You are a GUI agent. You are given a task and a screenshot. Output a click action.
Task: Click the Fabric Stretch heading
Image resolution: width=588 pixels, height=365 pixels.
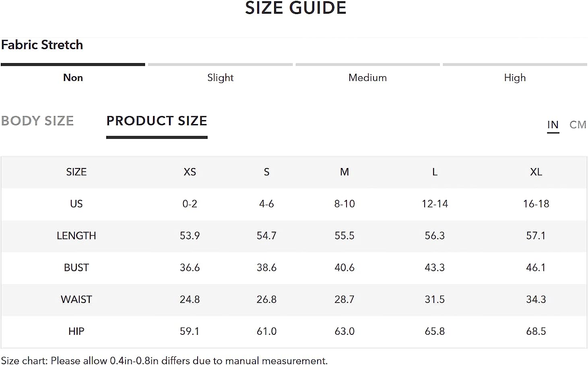[42, 45]
